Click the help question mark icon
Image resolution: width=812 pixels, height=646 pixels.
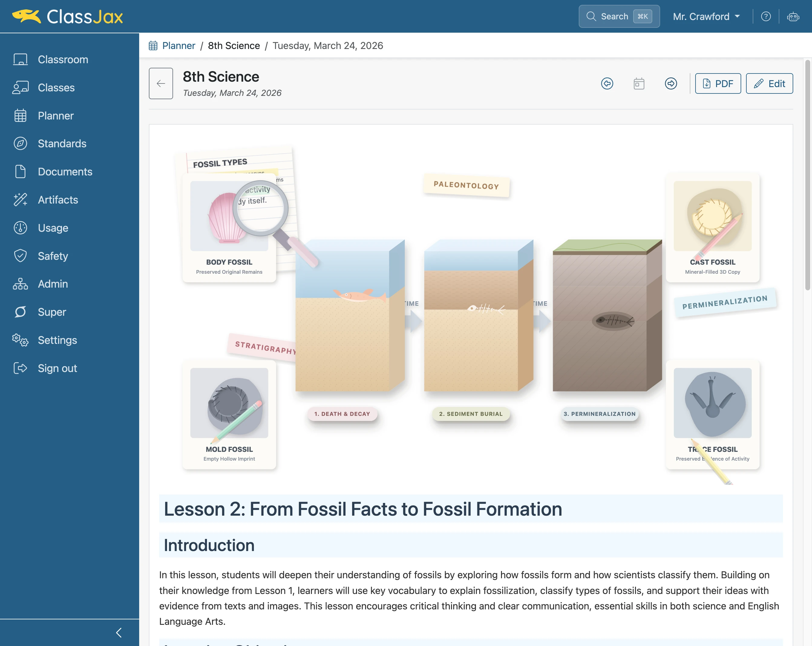766,17
